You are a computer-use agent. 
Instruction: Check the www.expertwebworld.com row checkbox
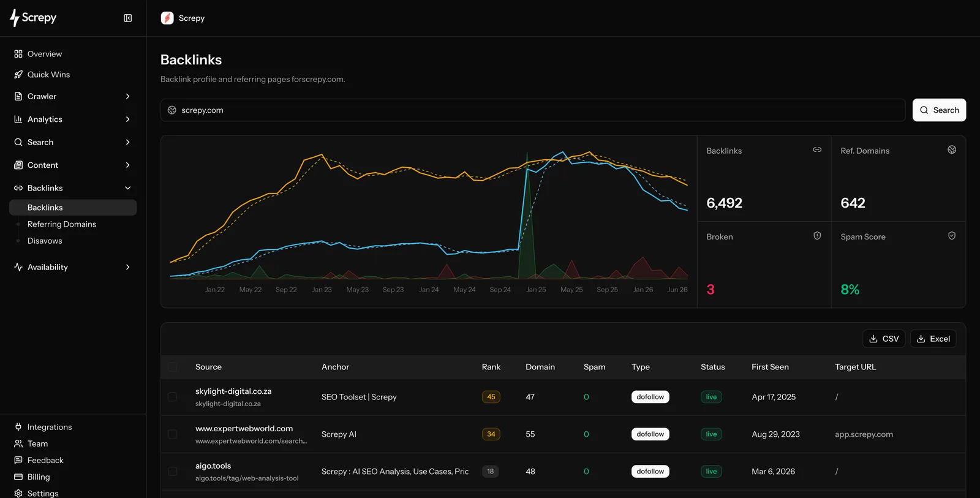173,434
